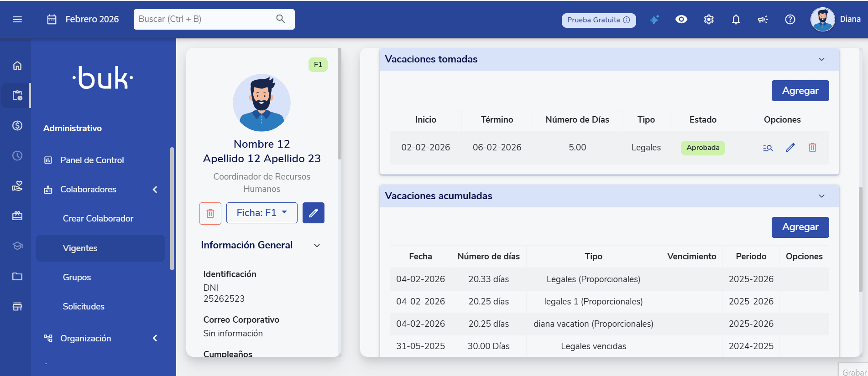Edit the 02-02-2026 vacation row

tap(790, 147)
